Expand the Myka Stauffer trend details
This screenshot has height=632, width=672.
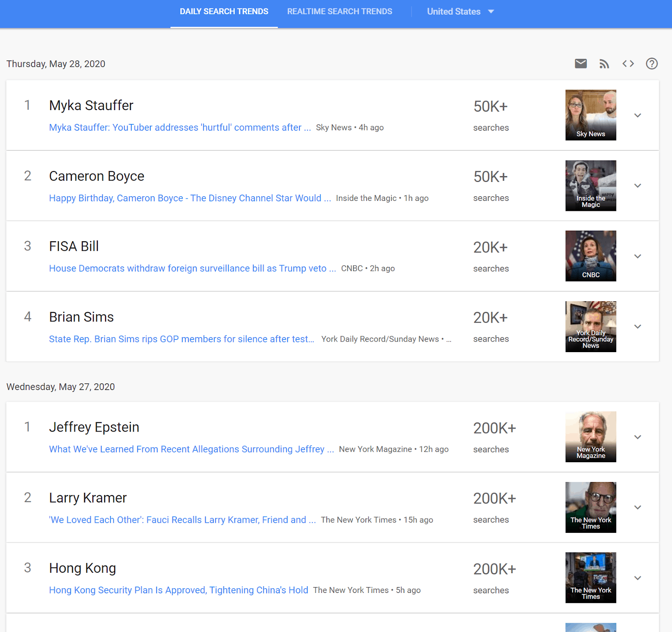click(x=638, y=115)
